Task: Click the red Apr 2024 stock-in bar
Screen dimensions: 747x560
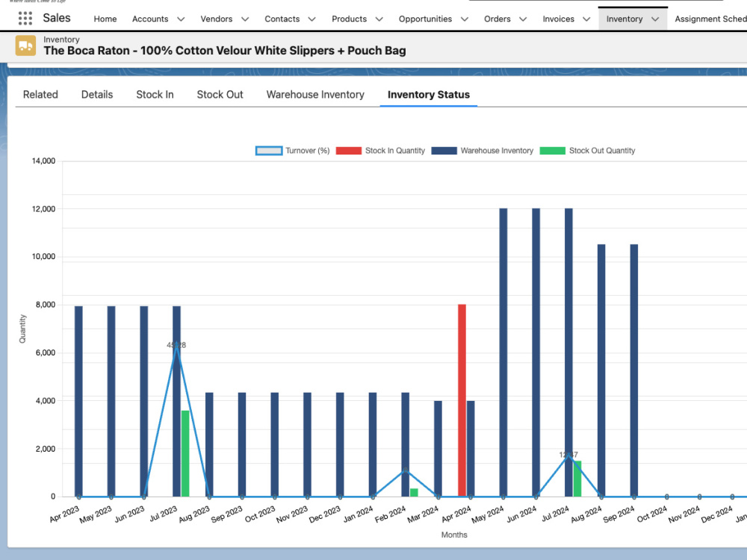Action: click(462, 400)
